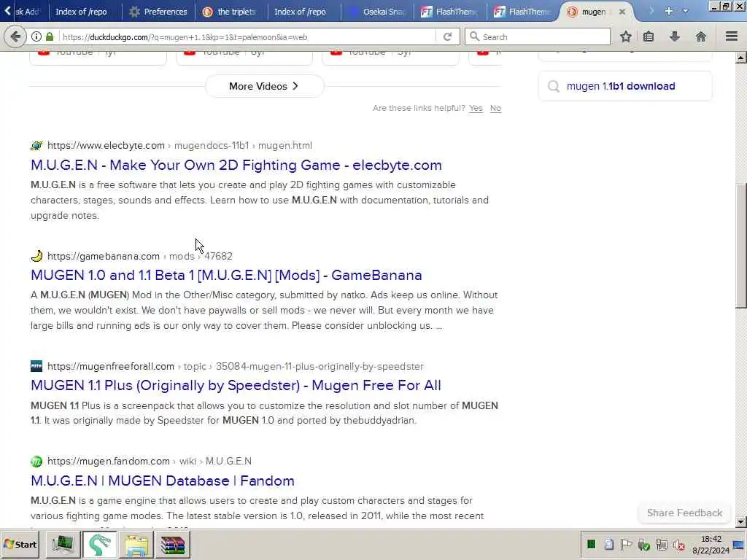Image resolution: width=747 pixels, height=560 pixels.
Task: Focus the browser Search box
Action: point(538,36)
